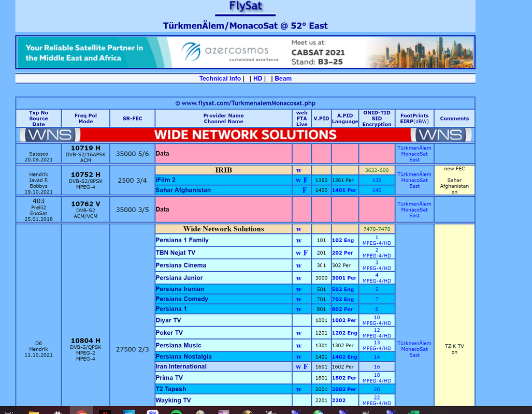Click the Persiana Music channel name
Screen dimensions: 532x414
point(179,346)
